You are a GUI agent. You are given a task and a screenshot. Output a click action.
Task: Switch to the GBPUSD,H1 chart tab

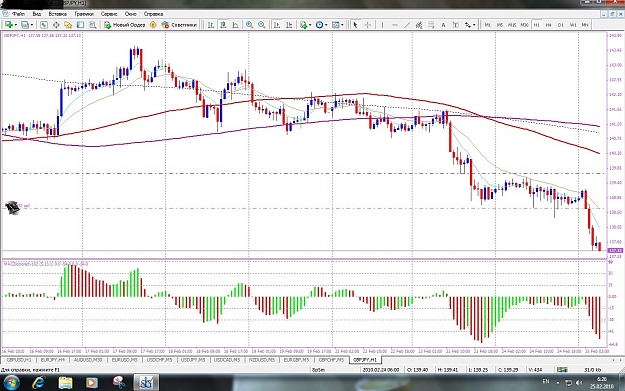tap(18, 360)
